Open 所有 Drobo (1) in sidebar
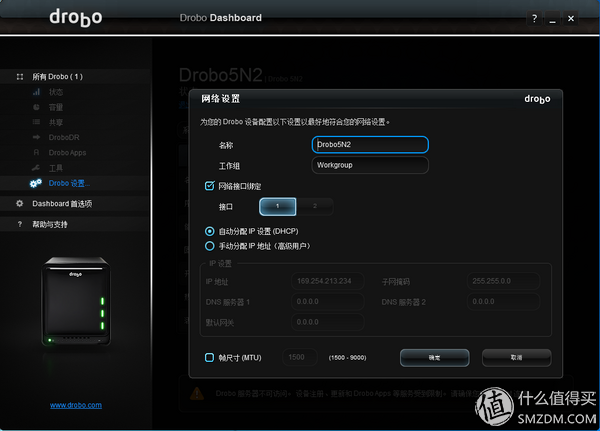 coord(75,77)
